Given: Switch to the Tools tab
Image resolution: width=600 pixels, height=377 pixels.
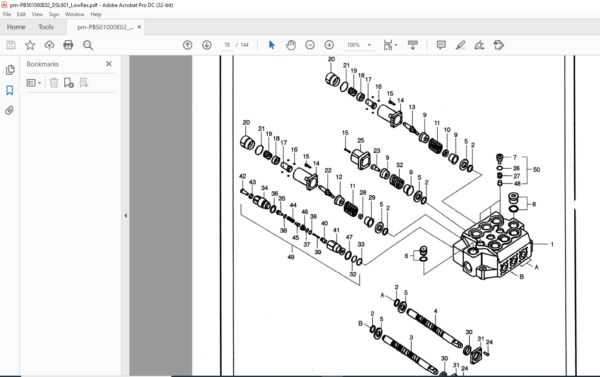Looking at the screenshot, I should (46, 27).
